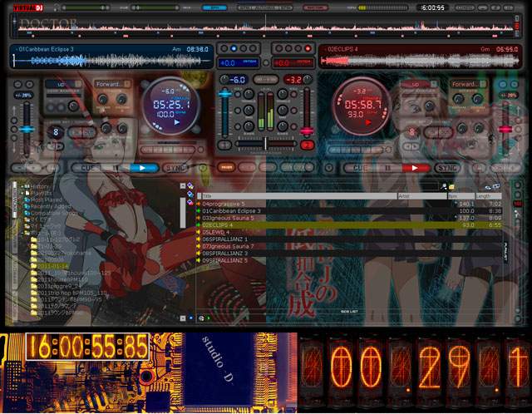Screen dimensions: 532x414
Task: Open the right deck 'up' effect dropdown
Action: [x=419, y=84]
